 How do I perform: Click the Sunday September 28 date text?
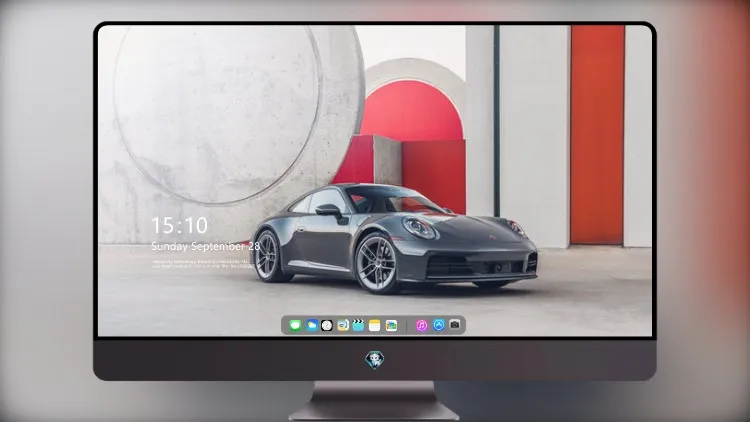(206, 246)
